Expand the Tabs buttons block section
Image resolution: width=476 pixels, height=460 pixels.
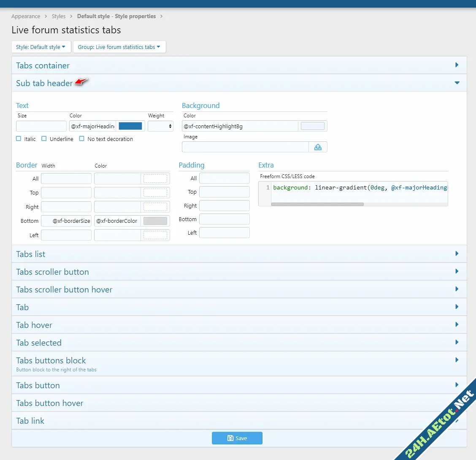457,360
